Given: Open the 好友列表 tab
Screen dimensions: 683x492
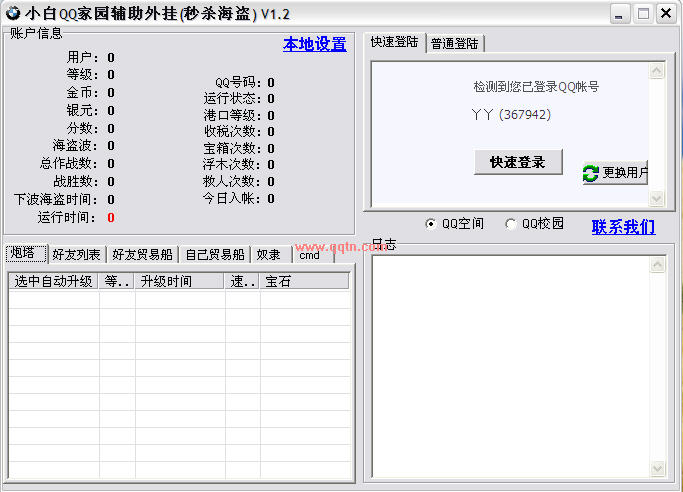Looking at the screenshot, I should coord(77,255).
